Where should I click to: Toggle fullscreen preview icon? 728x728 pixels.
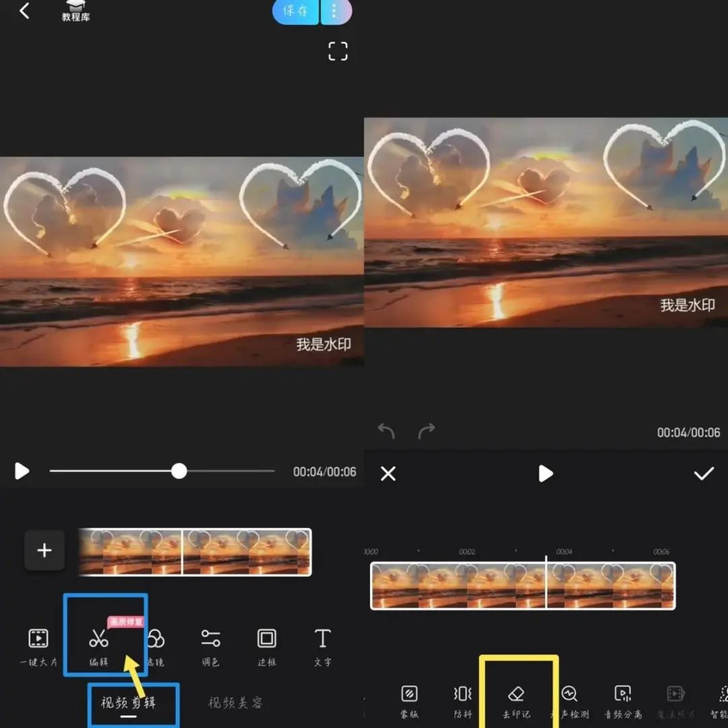click(x=338, y=51)
